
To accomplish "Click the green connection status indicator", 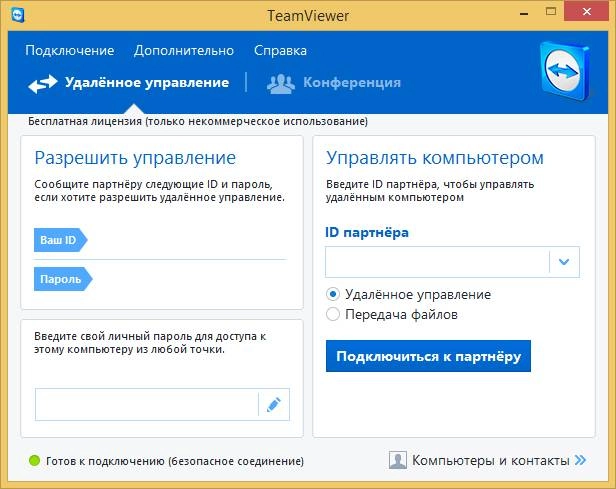I will (35, 460).
